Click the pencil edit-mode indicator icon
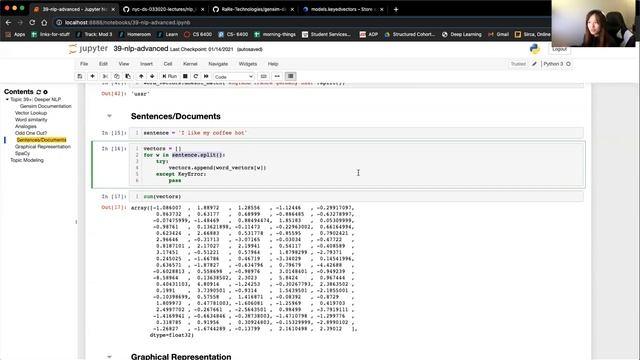Screen dimensions: 640x360 coord(534,64)
